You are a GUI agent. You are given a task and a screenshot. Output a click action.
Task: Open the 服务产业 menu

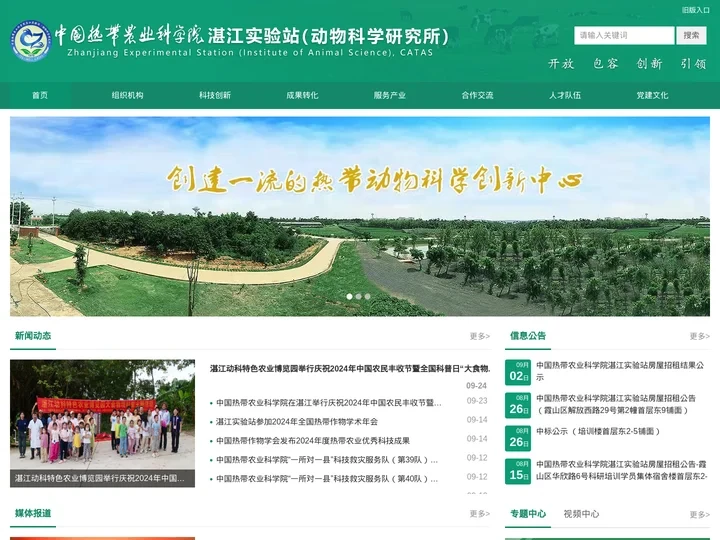pos(389,95)
